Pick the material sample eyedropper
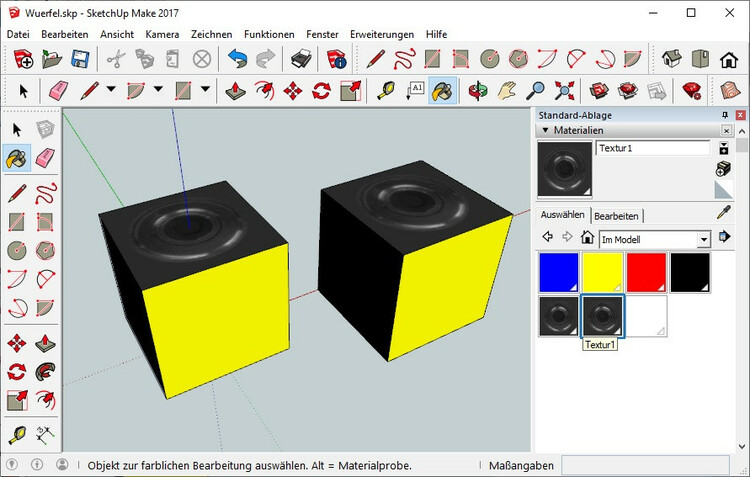The height and width of the screenshot is (477, 750). tap(725, 212)
